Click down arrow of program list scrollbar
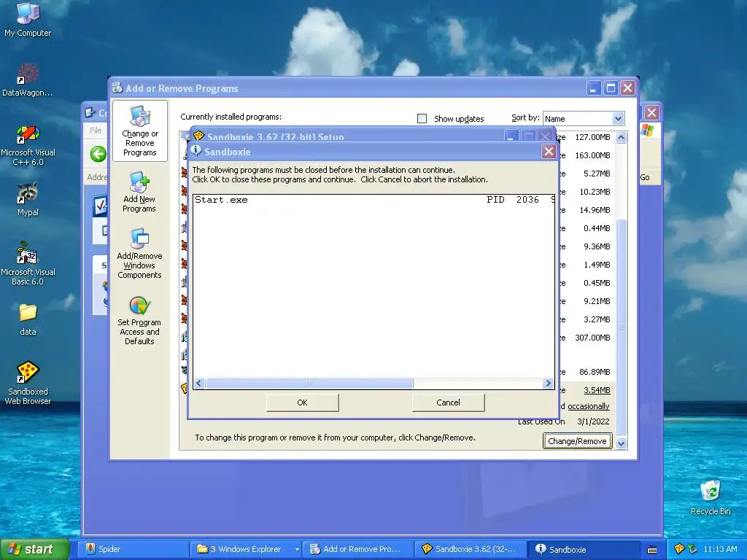The image size is (747, 560). click(621, 443)
